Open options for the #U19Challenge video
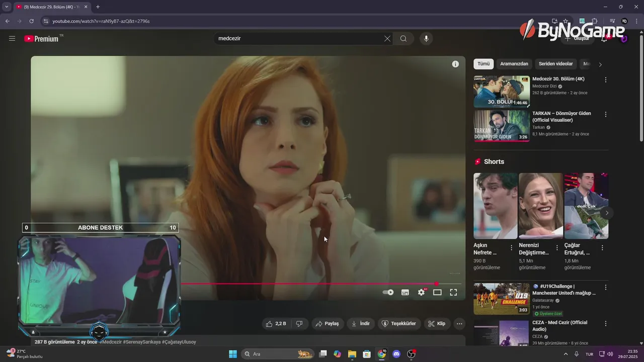Image resolution: width=644 pixels, height=362 pixels. tap(606, 287)
